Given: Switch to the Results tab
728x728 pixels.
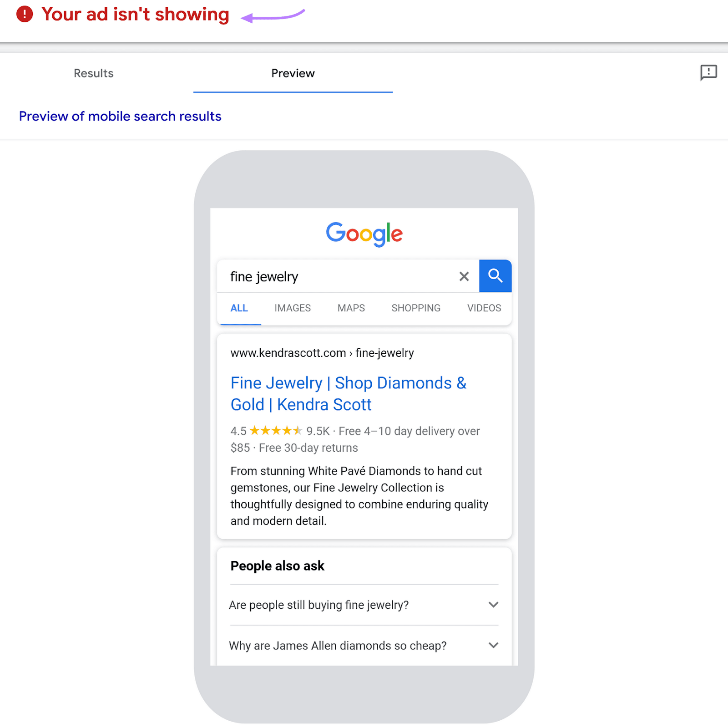Looking at the screenshot, I should [x=93, y=73].
